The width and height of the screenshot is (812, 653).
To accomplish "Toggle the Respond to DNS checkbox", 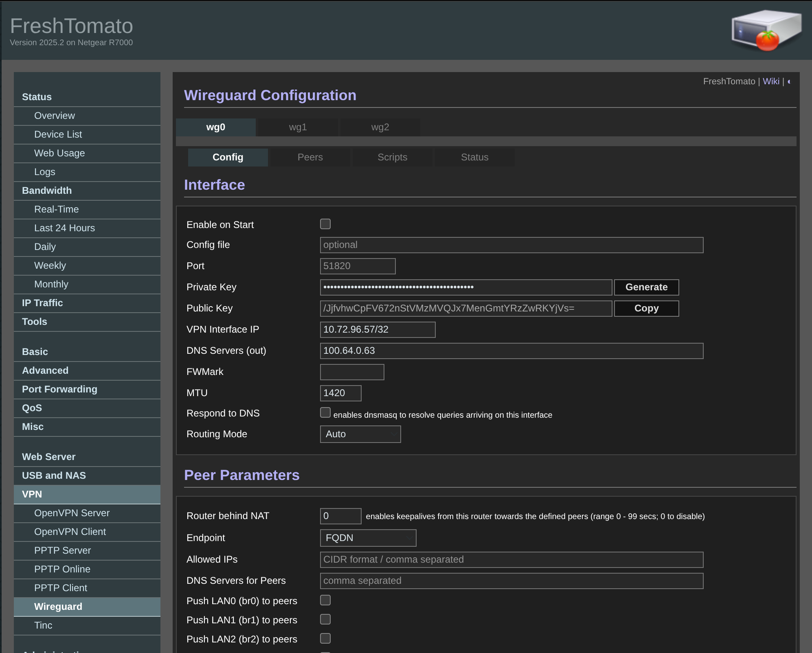I will point(325,413).
